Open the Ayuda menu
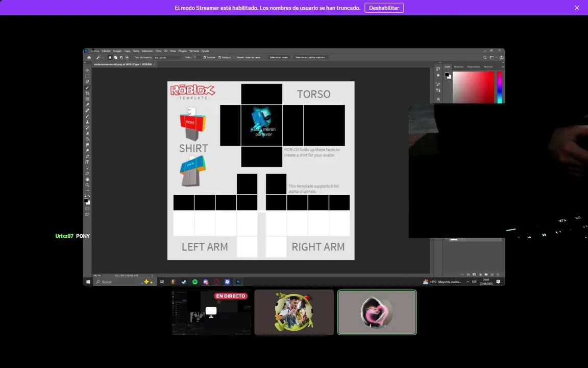588x368 pixels. (x=205, y=51)
